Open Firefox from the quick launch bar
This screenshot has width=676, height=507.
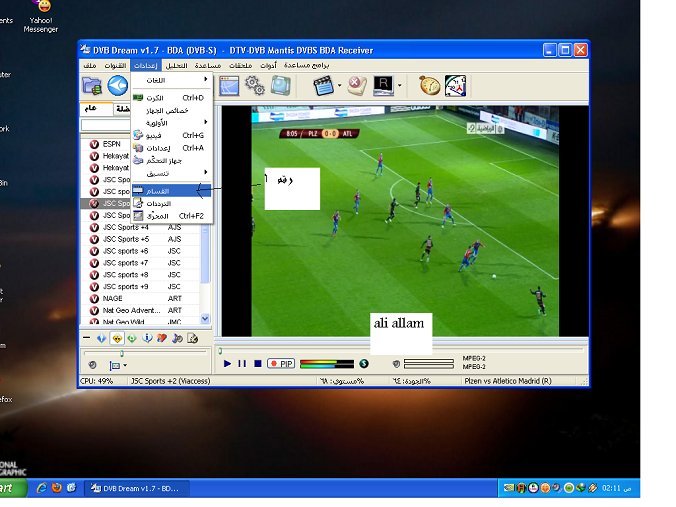56,488
